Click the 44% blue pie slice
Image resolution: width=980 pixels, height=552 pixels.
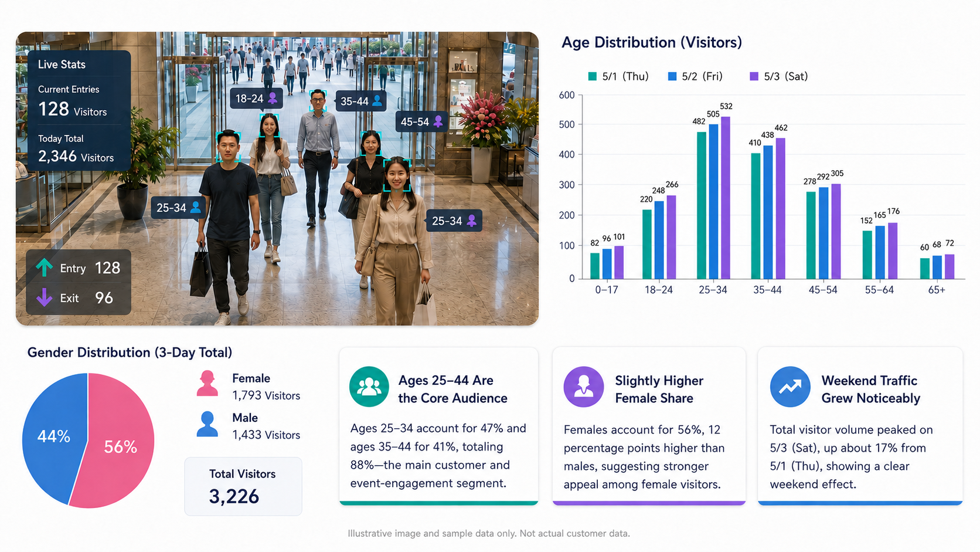[x=53, y=436]
